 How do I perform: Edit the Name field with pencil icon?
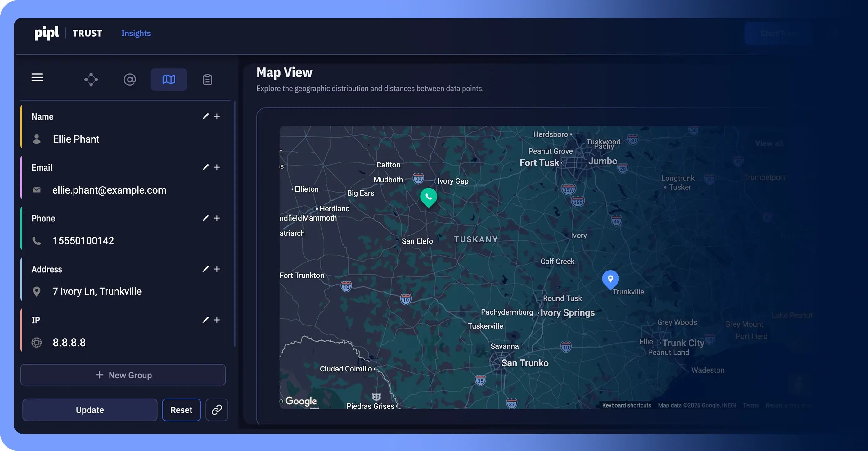(205, 116)
